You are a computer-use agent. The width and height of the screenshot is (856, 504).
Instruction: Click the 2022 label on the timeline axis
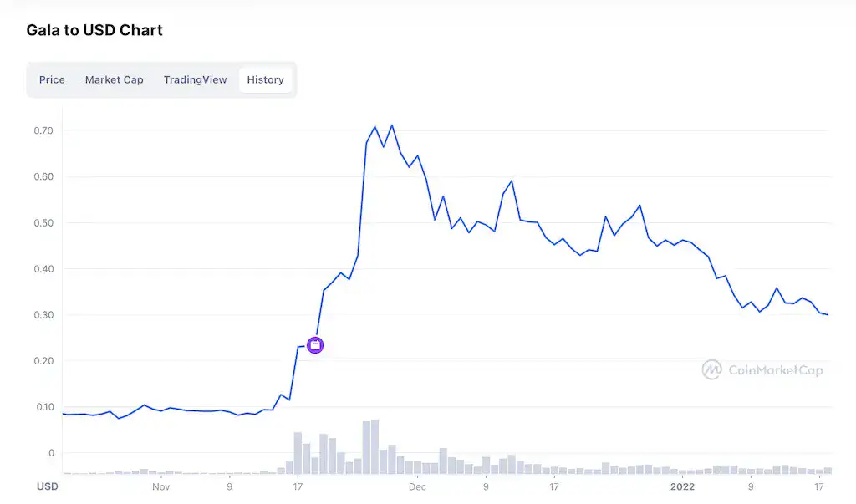pos(683,486)
